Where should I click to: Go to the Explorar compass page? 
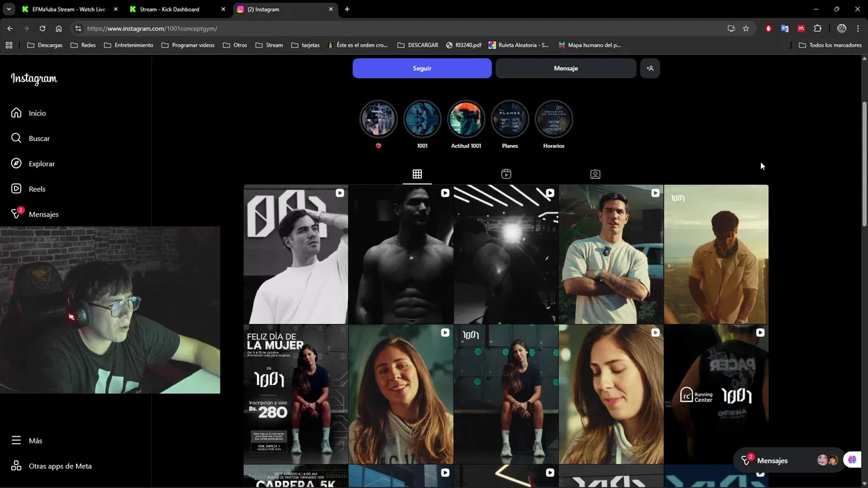(33, 163)
